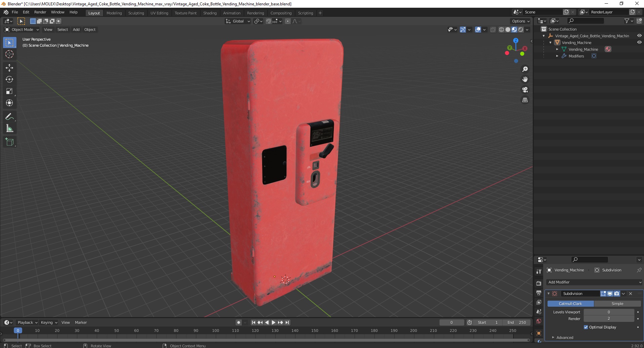Screen dimensions: 644x348
Task: Open the Options dropdown
Action: (520, 21)
